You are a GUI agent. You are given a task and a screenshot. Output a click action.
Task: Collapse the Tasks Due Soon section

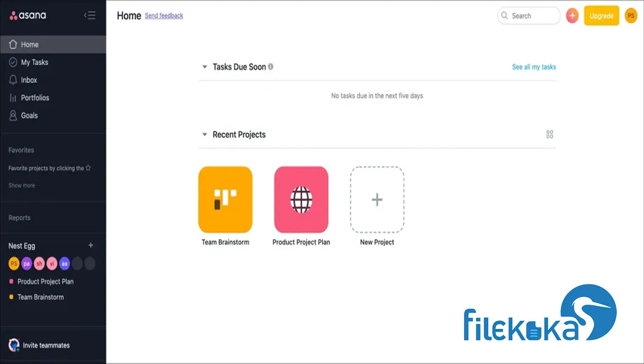pyautogui.click(x=205, y=67)
